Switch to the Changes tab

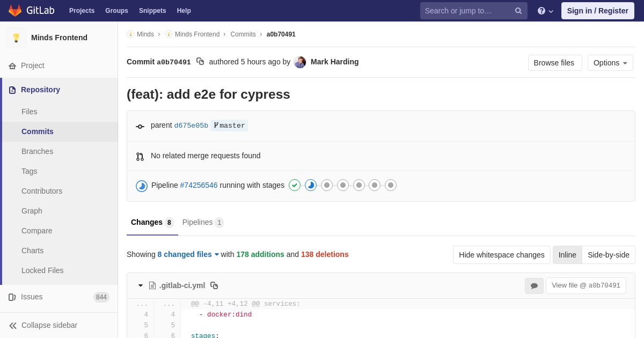(152, 222)
